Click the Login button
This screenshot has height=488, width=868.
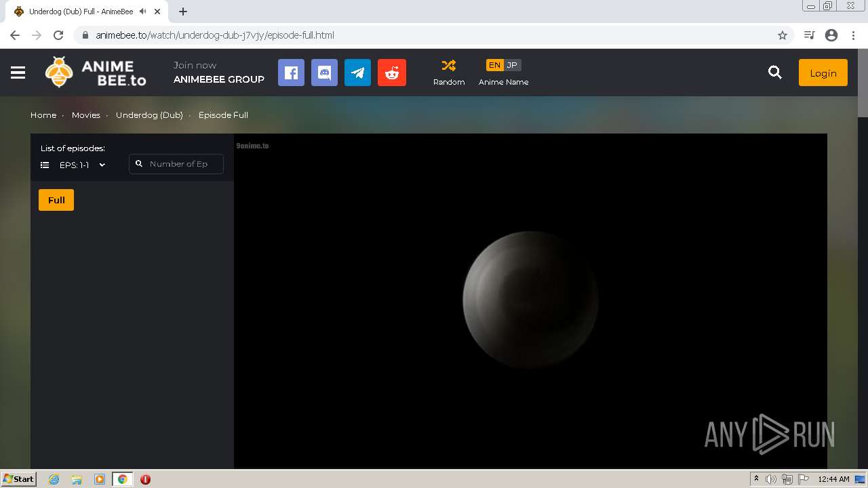pos(823,73)
